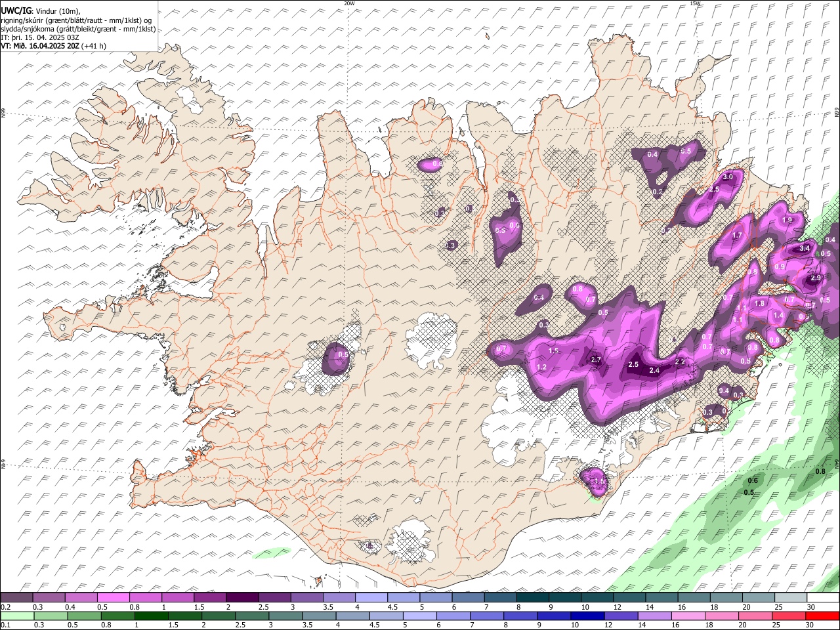Select the white swatch after 30 in snow scale
Screen dimensions: 840x630
(823, 597)
